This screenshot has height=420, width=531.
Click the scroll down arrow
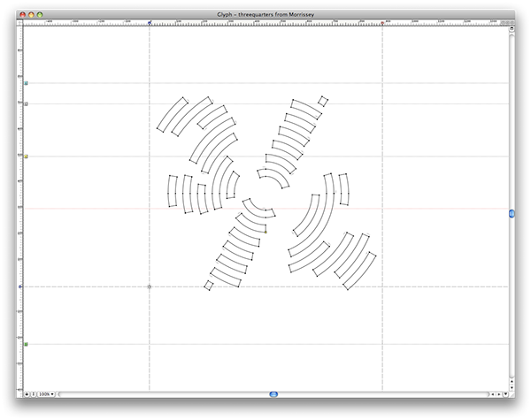click(x=512, y=387)
